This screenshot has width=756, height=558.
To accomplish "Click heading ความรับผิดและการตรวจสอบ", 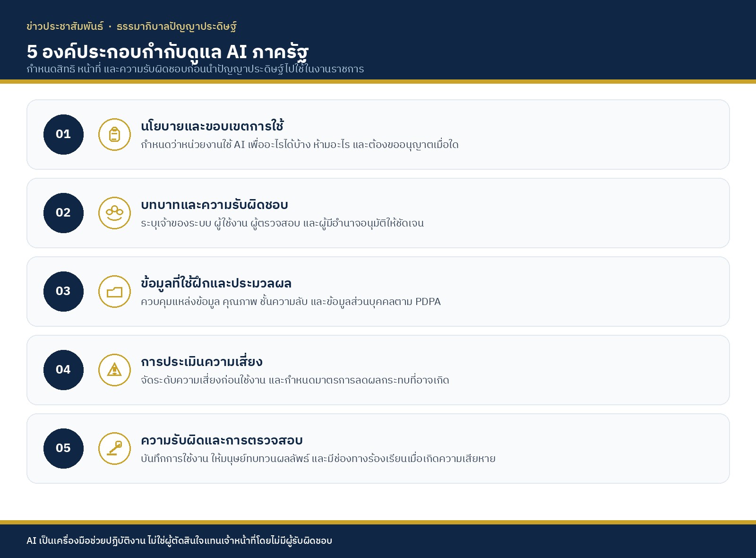I will (x=222, y=440).
